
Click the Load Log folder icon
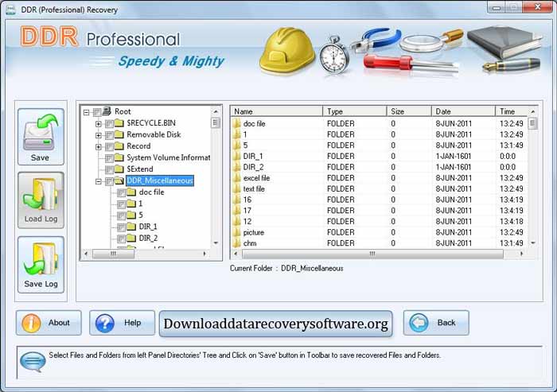point(41,194)
